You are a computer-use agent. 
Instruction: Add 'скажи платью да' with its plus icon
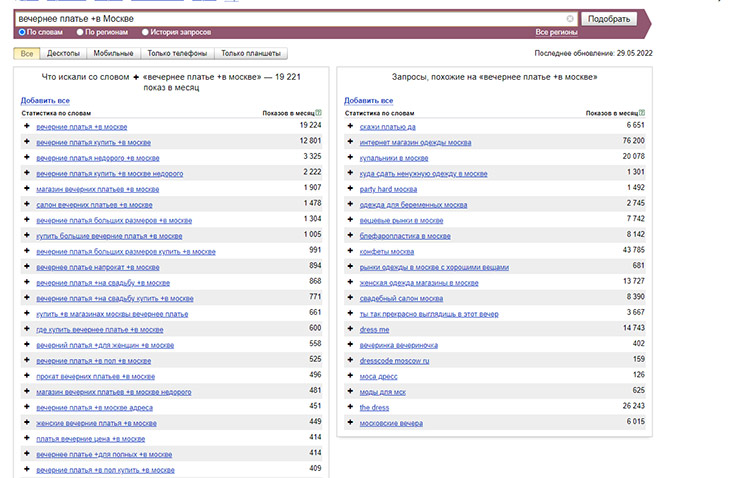(x=350, y=126)
